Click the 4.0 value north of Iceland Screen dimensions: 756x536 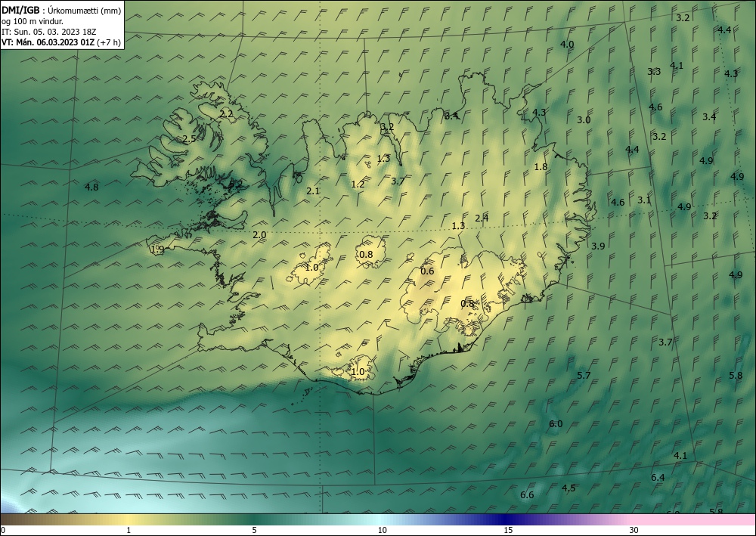tap(567, 45)
